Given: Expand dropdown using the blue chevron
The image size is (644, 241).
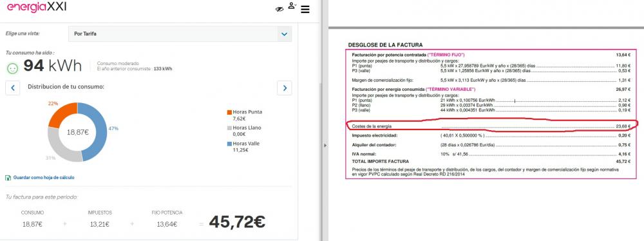Looking at the screenshot, I should (x=284, y=34).
